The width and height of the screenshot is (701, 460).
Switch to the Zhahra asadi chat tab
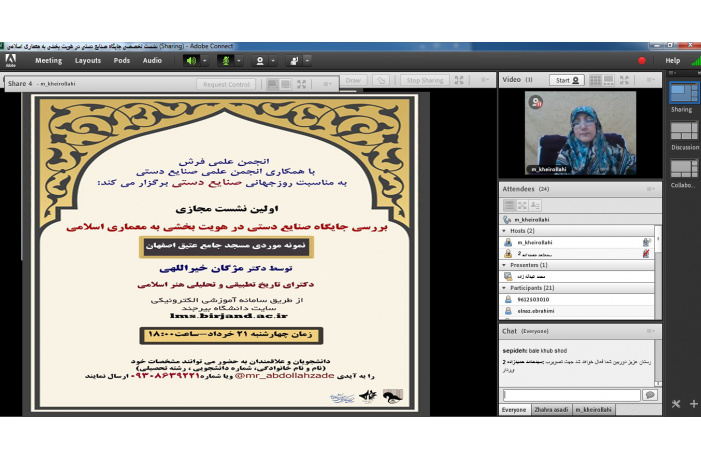click(551, 410)
